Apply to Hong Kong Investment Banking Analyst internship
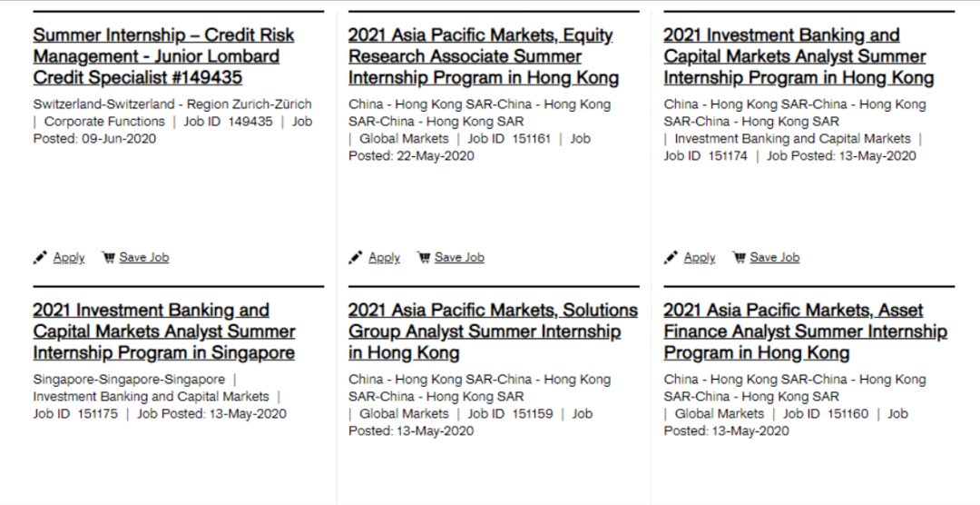Viewport: 980px width, 505px height. pyautogui.click(x=700, y=258)
